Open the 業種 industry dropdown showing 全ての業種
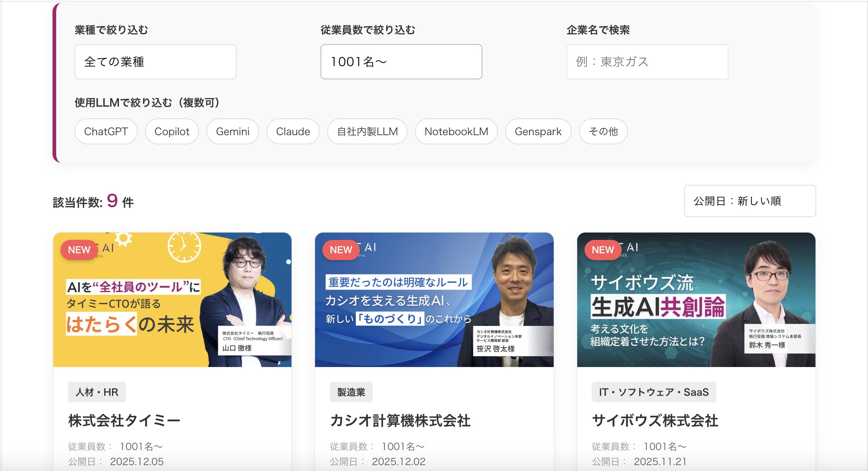Screen dimensions: 868x471 tap(155, 61)
